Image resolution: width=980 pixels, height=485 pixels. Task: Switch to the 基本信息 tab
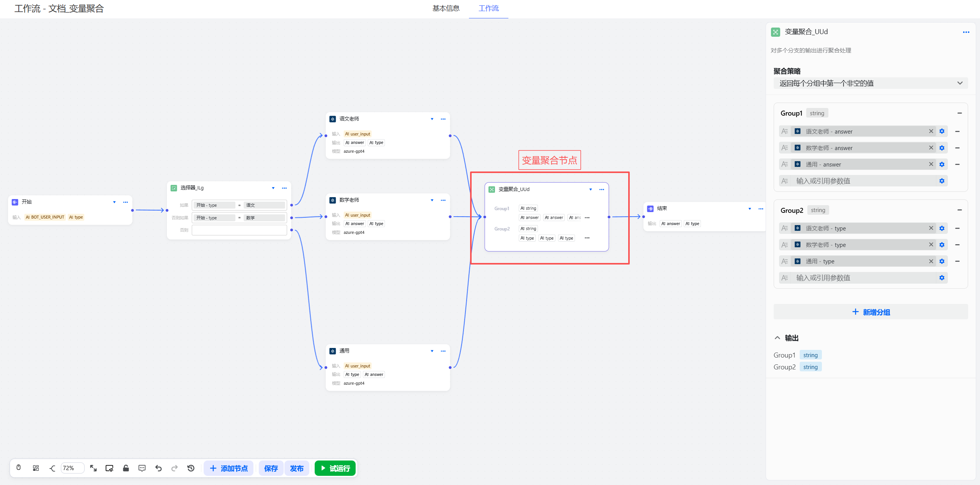(x=445, y=8)
